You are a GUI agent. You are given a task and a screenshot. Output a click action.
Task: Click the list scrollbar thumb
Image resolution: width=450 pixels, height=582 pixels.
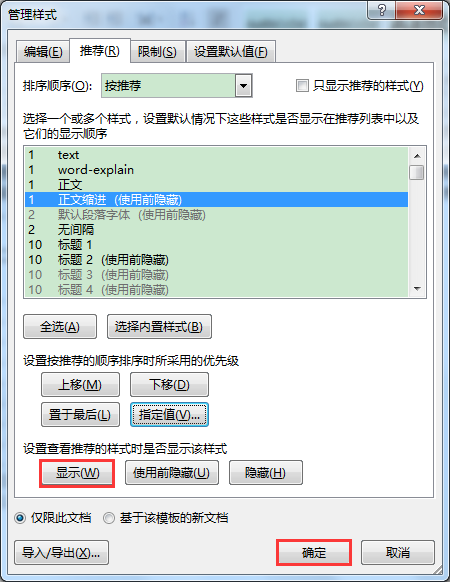tap(417, 173)
